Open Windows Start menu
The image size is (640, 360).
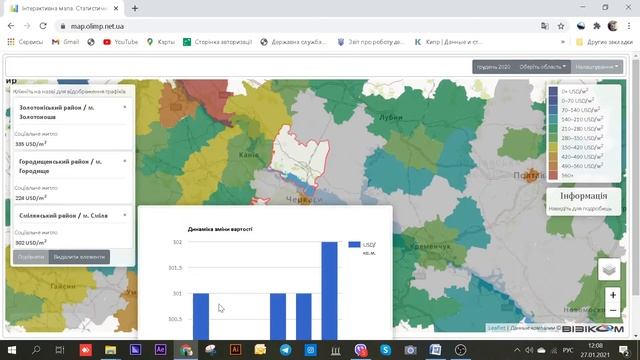[x=12, y=350]
